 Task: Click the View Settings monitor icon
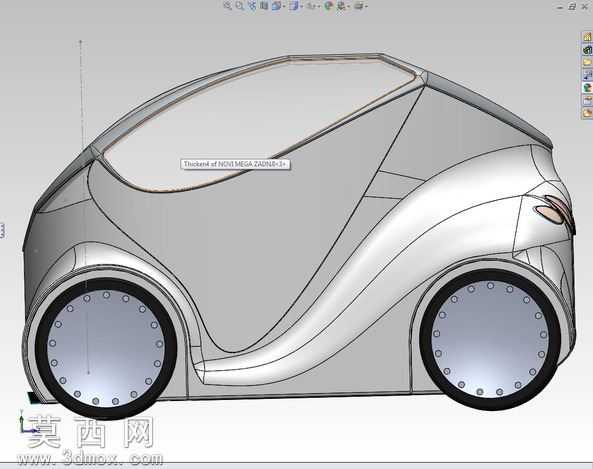[358, 6]
